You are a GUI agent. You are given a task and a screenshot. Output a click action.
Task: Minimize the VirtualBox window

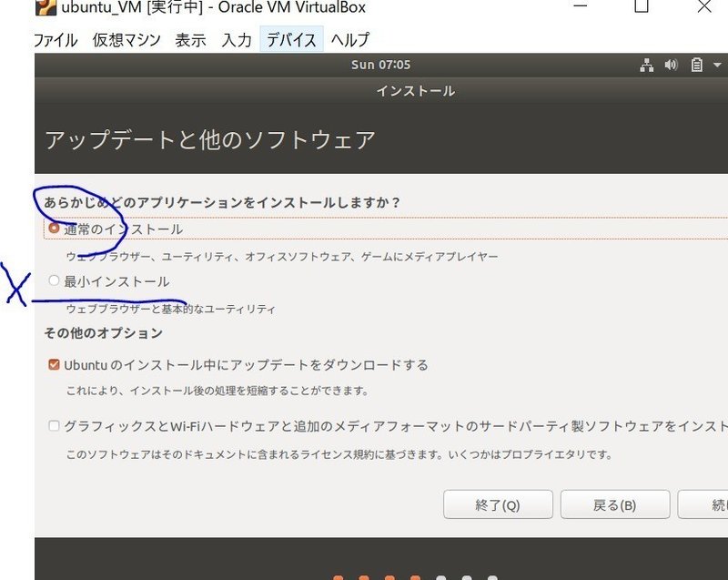coord(581,6)
